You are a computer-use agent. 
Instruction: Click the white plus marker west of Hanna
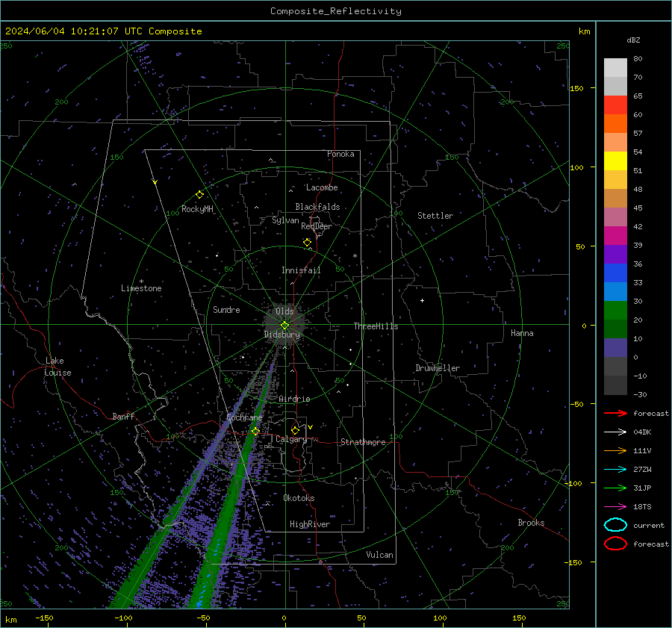click(x=422, y=300)
